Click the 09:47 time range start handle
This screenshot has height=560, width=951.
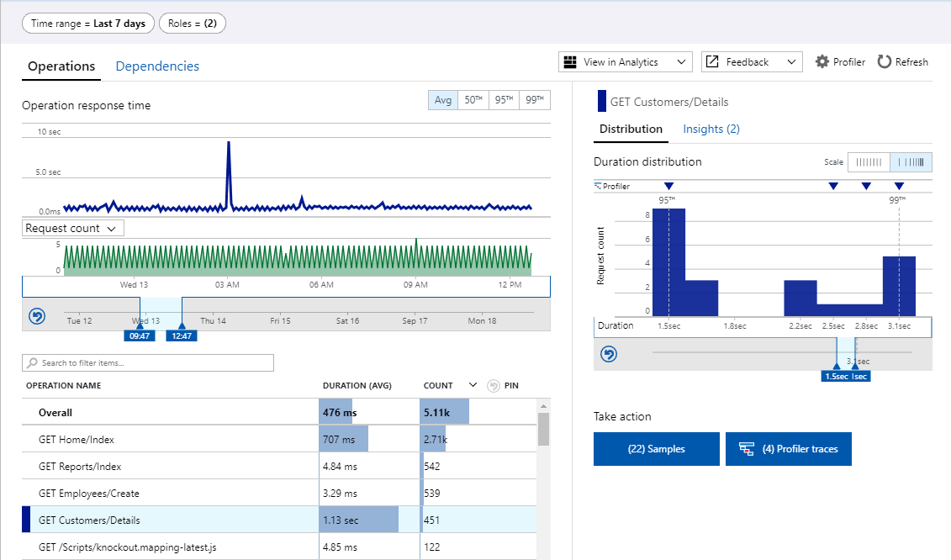(x=140, y=335)
